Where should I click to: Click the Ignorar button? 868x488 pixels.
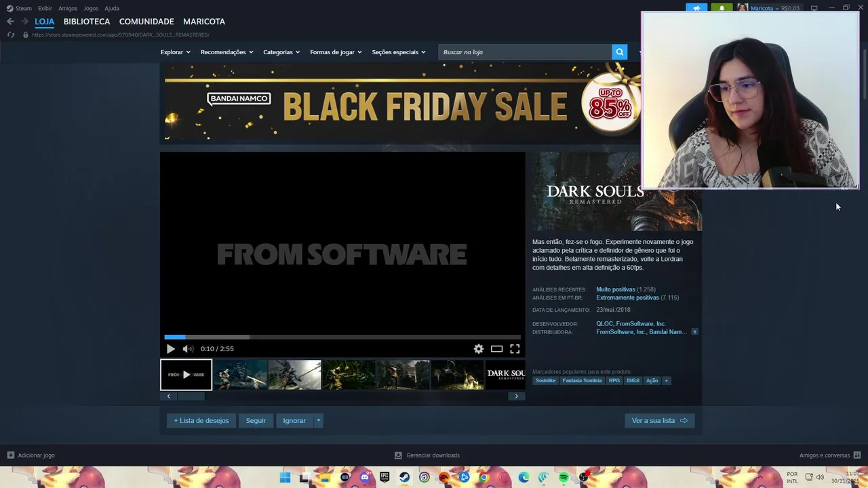(294, 421)
